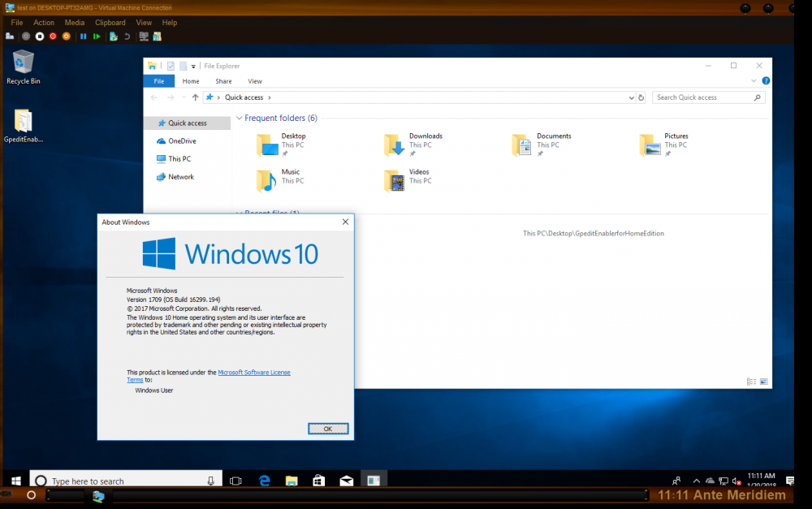Click the Task View taskbar icon
Viewport: 812px width, 509px height.
coord(236,481)
